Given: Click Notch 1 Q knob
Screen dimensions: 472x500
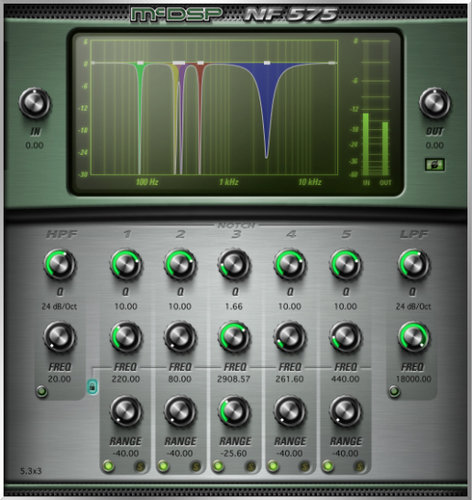Looking at the screenshot, I should click(x=126, y=265).
